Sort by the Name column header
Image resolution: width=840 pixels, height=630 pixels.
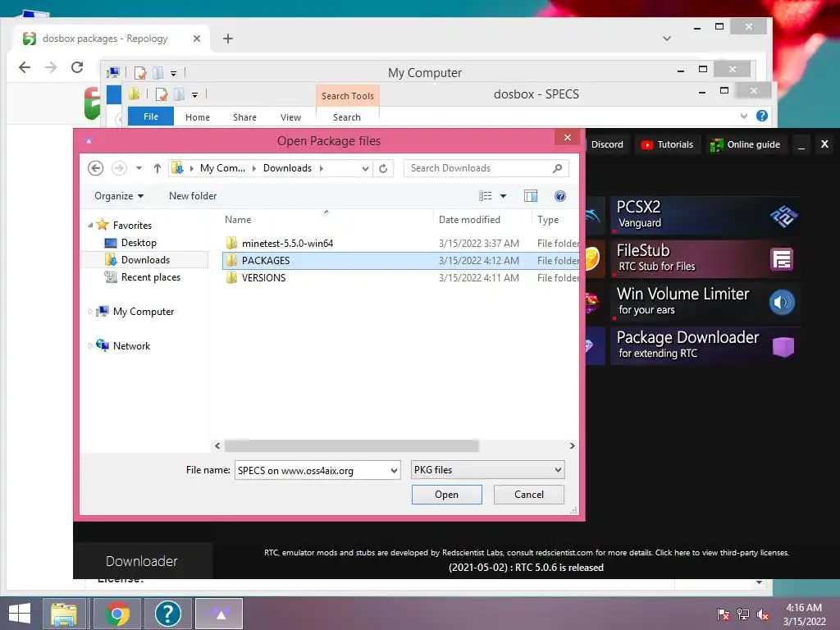pos(238,220)
